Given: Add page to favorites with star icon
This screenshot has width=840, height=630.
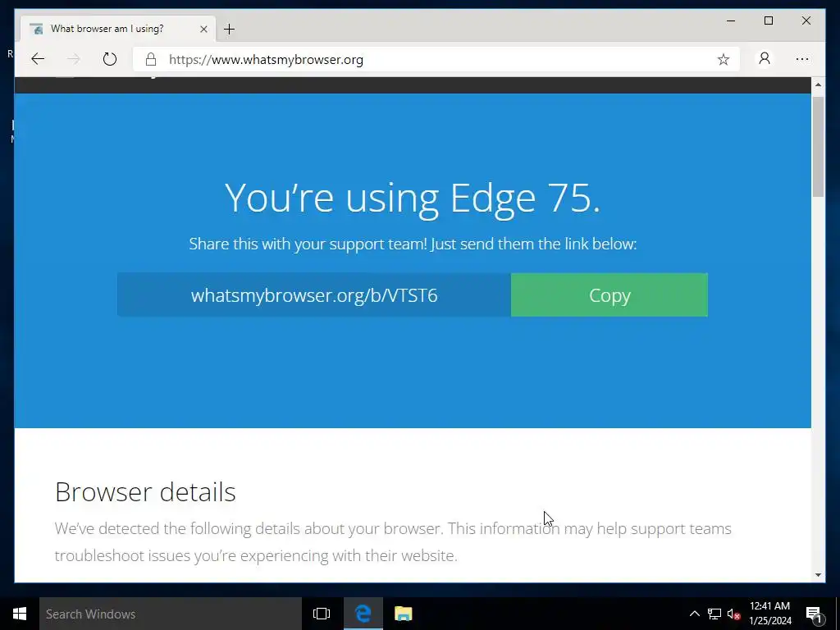Looking at the screenshot, I should pyautogui.click(x=724, y=59).
